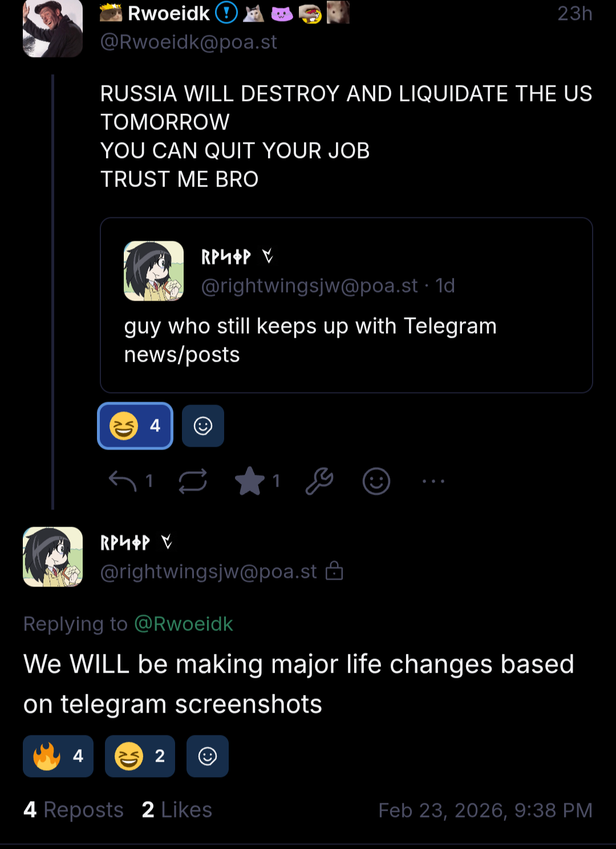
Task: Open the wrench admin tools icon
Action: coord(319,481)
